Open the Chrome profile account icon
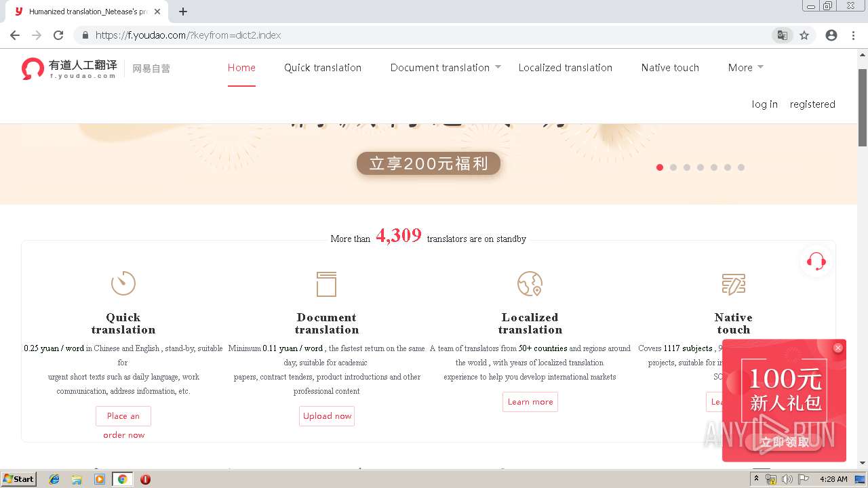 (831, 35)
